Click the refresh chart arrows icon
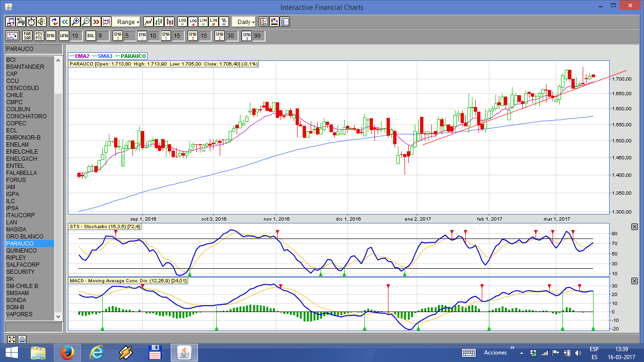Viewport: 644px width, 362px height. [x=54, y=22]
